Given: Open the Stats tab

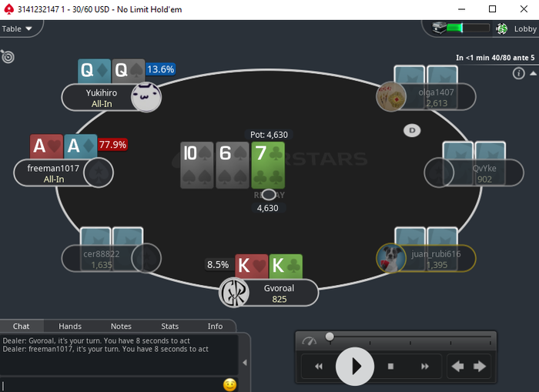Looking at the screenshot, I should (x=170, y=327).
